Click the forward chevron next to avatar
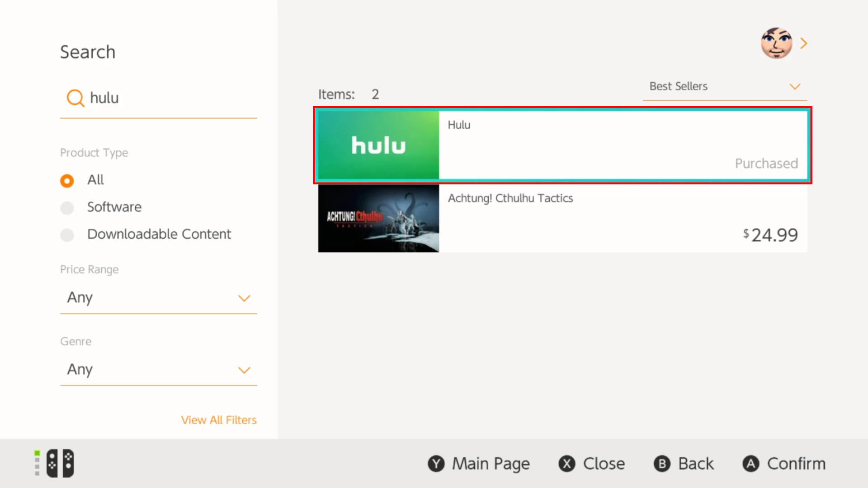Image resolution: width=868 pixels, height=488 pixels. point(804,43)
